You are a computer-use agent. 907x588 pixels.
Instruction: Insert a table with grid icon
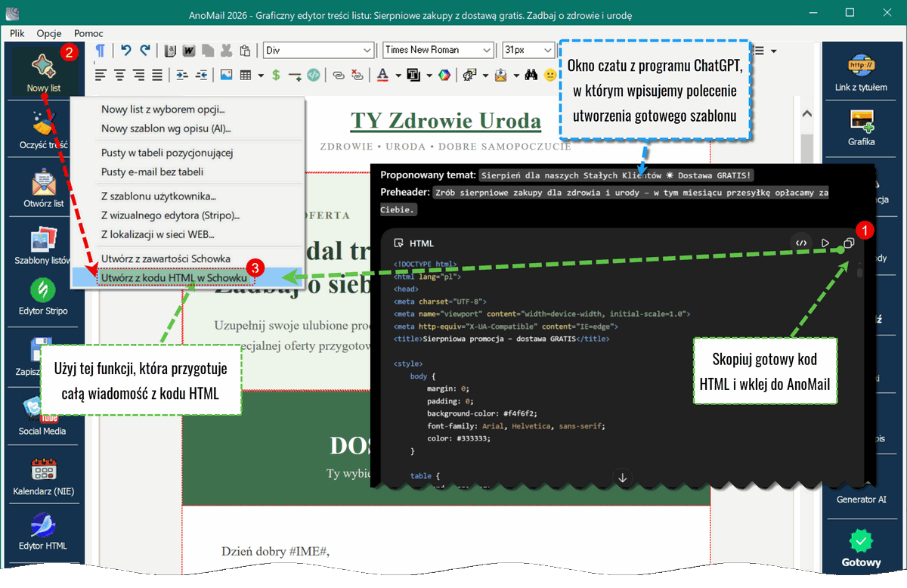[246, 75]
